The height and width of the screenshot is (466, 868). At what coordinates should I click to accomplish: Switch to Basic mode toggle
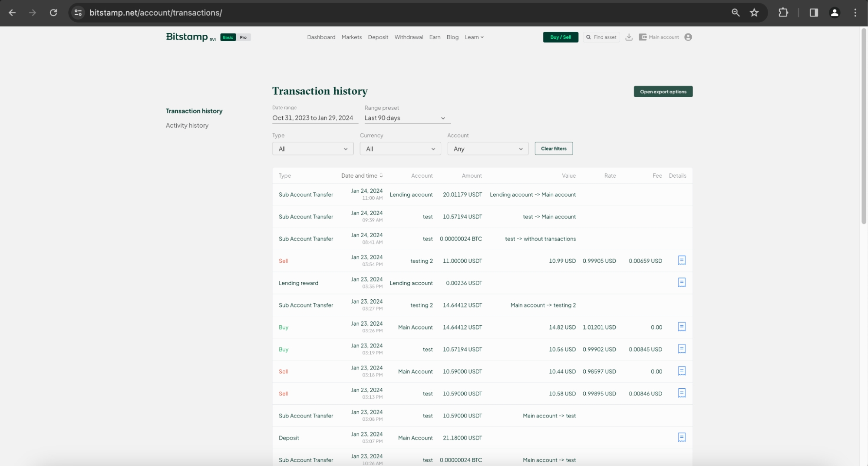click(228, 37)
